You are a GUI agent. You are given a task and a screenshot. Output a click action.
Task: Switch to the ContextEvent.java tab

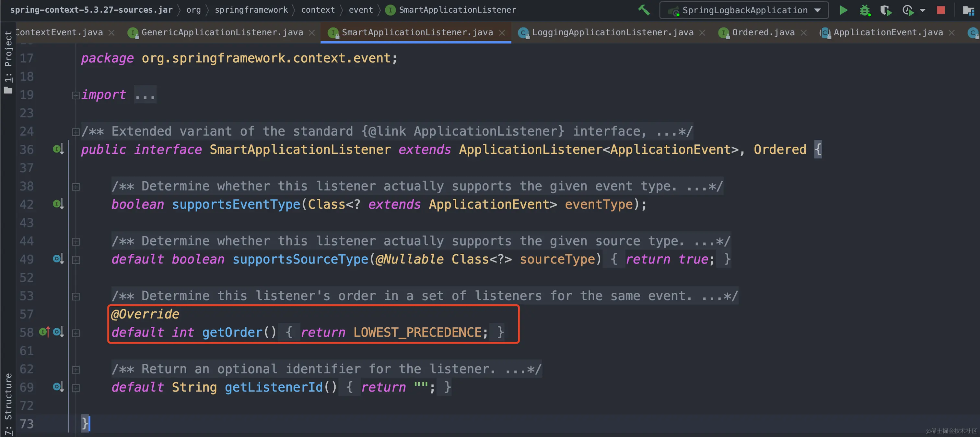tap(59, 32)
